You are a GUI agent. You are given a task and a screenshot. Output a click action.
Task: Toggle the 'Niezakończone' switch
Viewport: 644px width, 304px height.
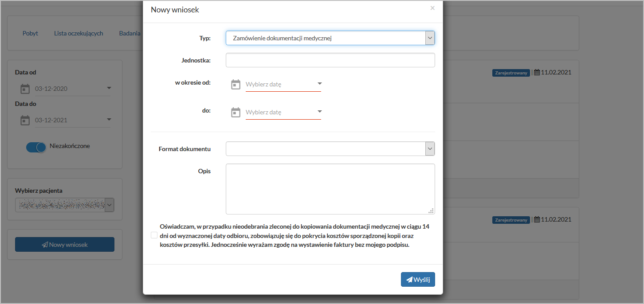36,147
